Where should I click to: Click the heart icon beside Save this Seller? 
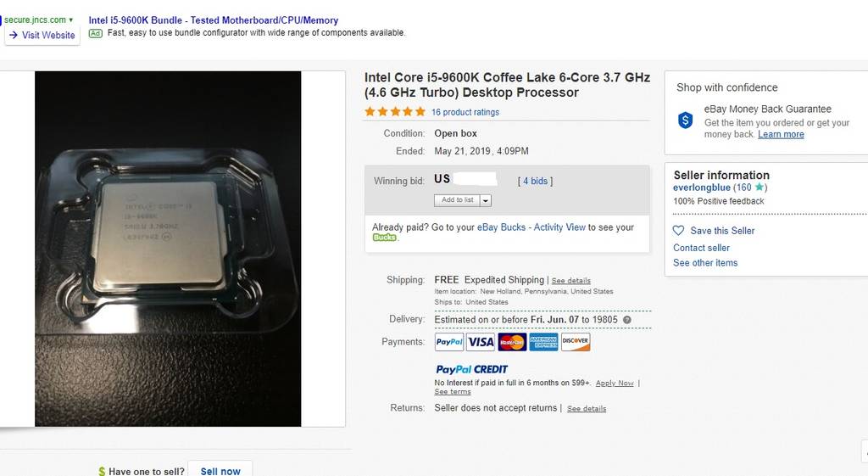[678, 231]
